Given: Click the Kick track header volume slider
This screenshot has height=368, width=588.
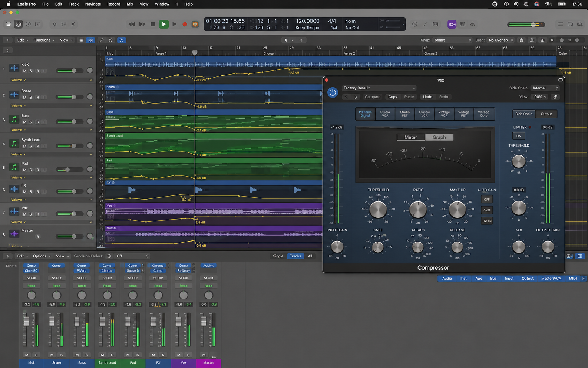Looking at the screenshot, I should coord(70,71).
